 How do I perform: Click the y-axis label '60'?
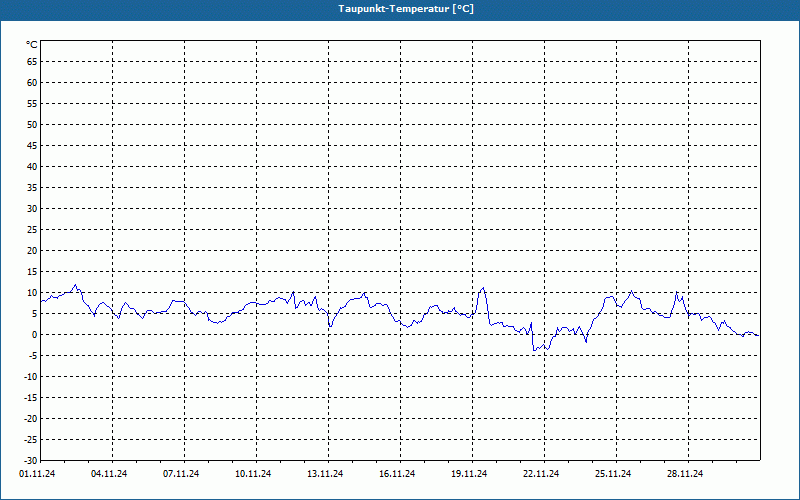tap(32, 83)
